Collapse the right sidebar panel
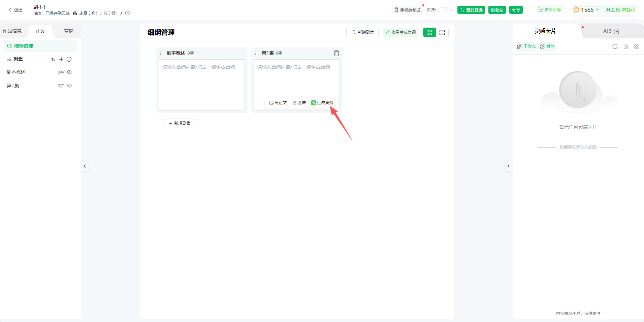Image resolution: width=644 pixels, height=322 pixels. tap(509, 166)
